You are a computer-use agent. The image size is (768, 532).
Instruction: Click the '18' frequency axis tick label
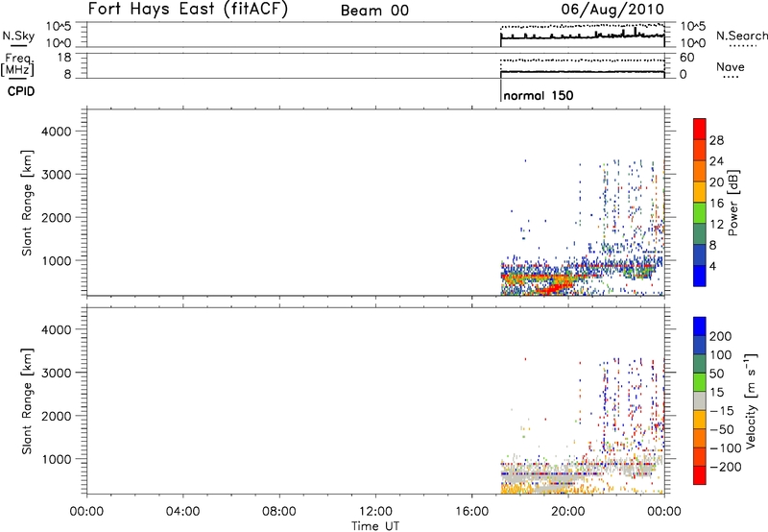click(x=63, y=58)
